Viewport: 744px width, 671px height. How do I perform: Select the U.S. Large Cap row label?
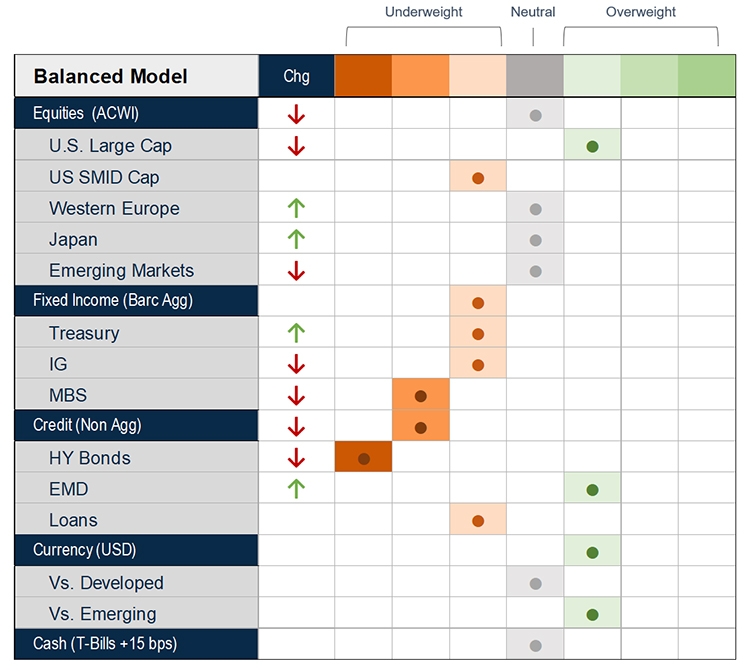point(110,146)
